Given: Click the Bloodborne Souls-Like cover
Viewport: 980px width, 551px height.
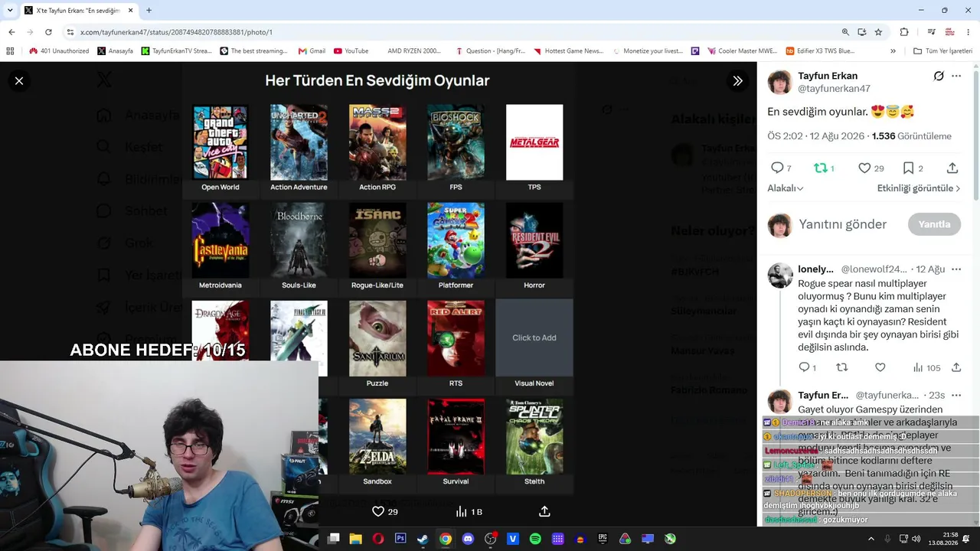Looking at the screenshot, I should [x=299, y=240].
